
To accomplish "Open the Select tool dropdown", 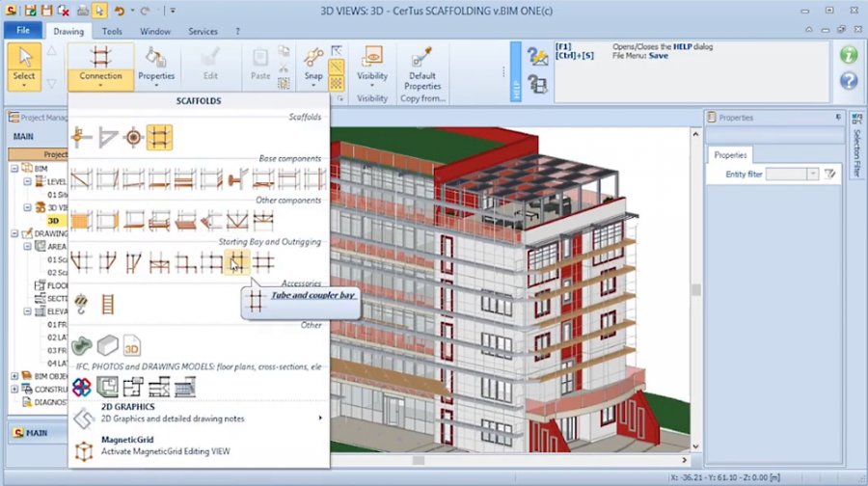I will pyautogui.click(x=24, y=86).
